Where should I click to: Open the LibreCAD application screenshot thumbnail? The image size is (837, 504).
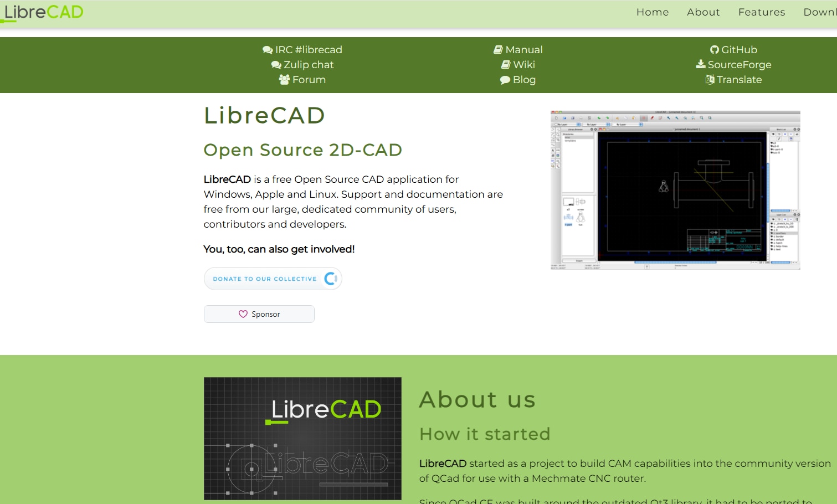click(x=675, y=190)
